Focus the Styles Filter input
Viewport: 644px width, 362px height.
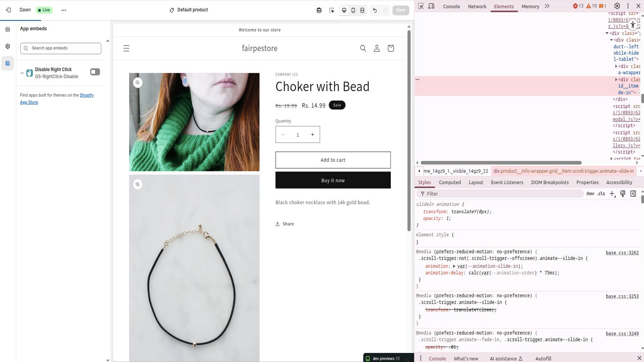tap(500, 194)
